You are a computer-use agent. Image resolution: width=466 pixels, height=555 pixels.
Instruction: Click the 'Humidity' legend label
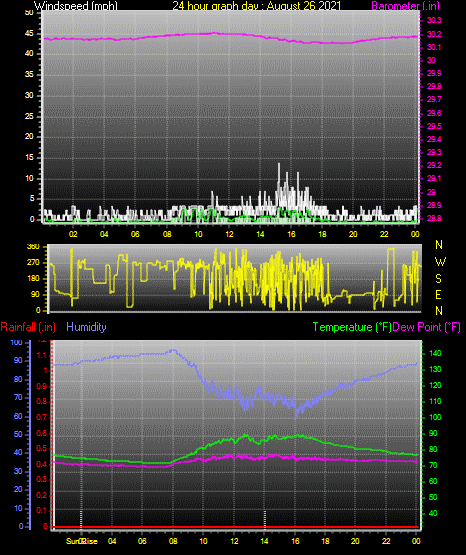[x=86, y=327]
